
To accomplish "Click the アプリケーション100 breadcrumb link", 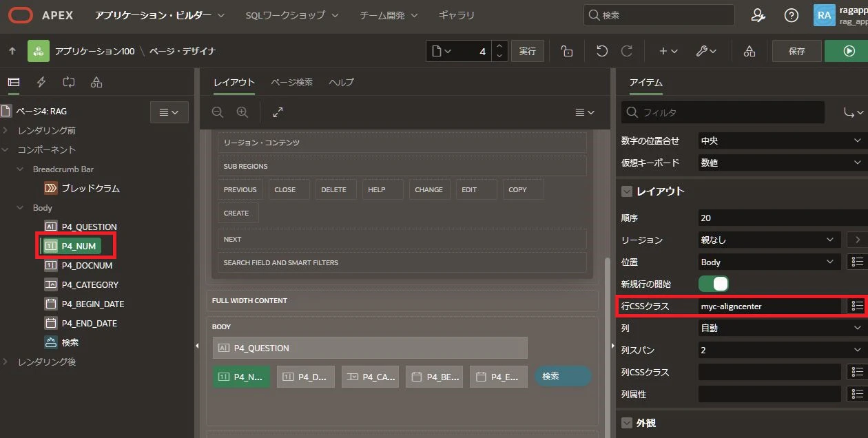I will coord(94,51).
